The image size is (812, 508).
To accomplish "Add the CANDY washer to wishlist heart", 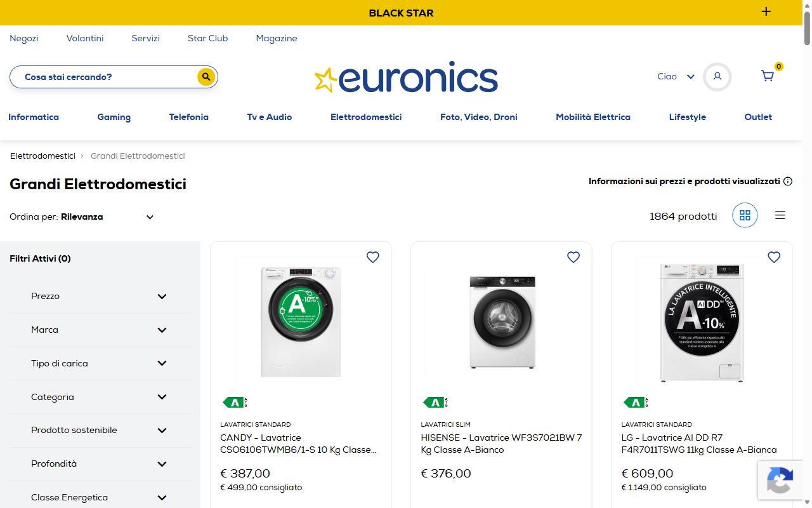I will coord(373,257).
